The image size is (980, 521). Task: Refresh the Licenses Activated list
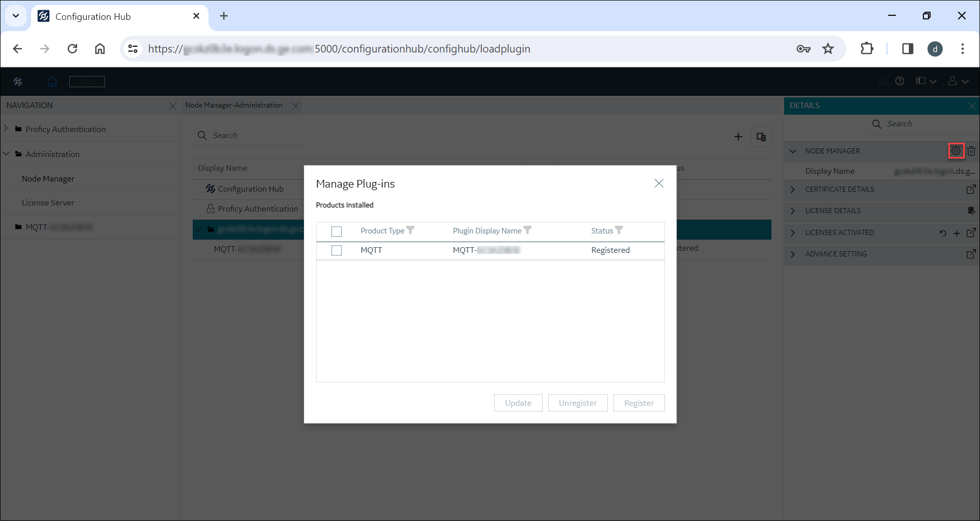coord(943,233)
